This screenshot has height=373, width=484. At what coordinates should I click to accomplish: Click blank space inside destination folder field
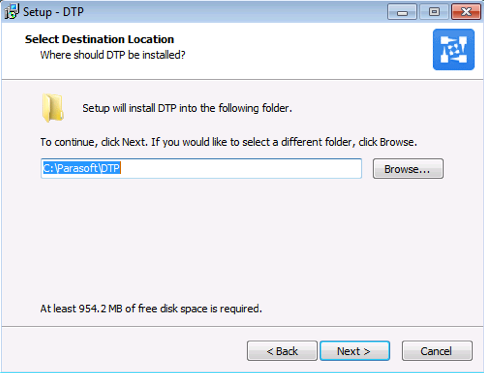[240, 168]
